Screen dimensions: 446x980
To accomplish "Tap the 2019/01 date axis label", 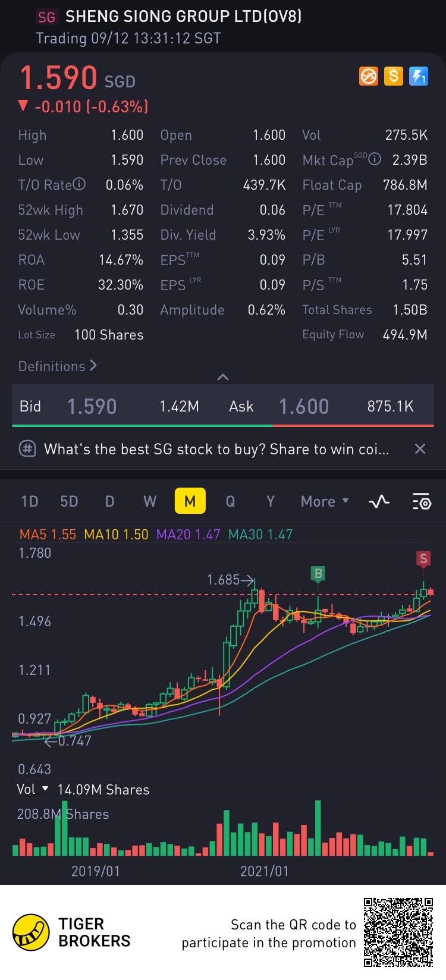I will coord(96,871).
